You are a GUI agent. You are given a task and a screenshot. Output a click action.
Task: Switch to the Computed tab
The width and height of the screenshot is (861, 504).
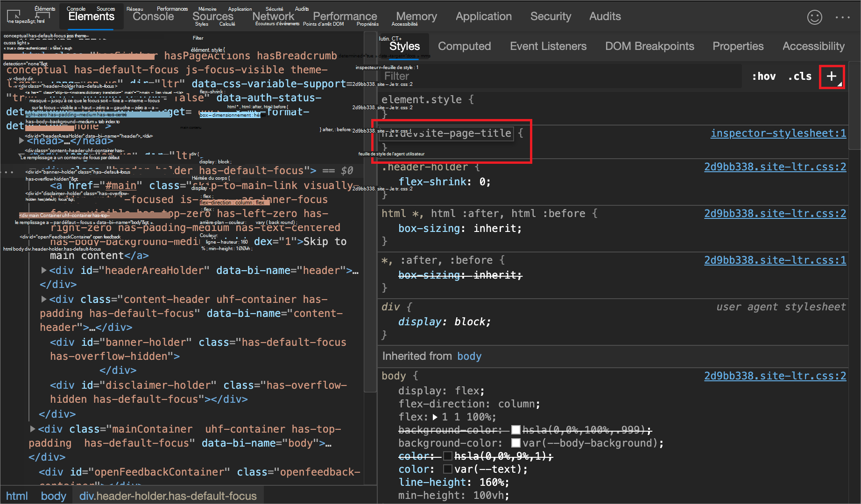(x=464, y=46)
